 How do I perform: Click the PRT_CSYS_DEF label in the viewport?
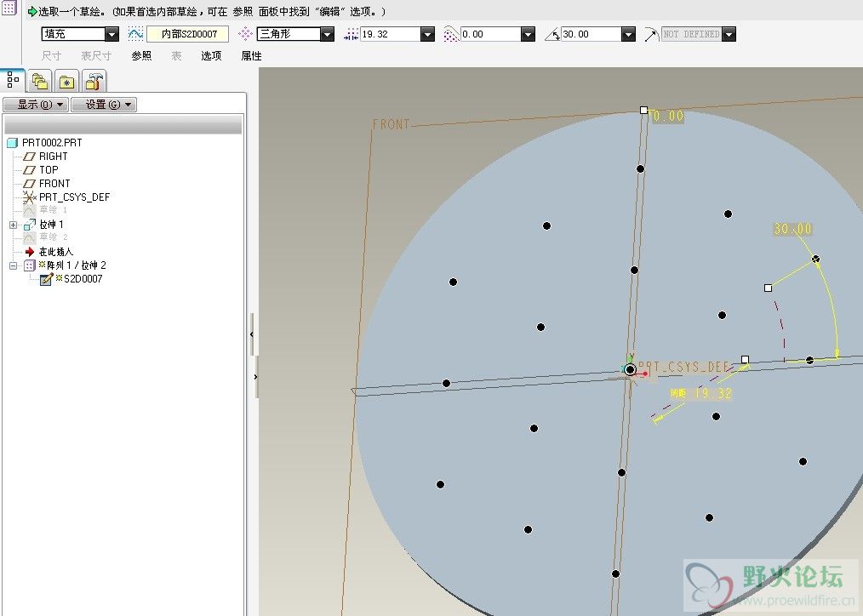click(684, 367)
